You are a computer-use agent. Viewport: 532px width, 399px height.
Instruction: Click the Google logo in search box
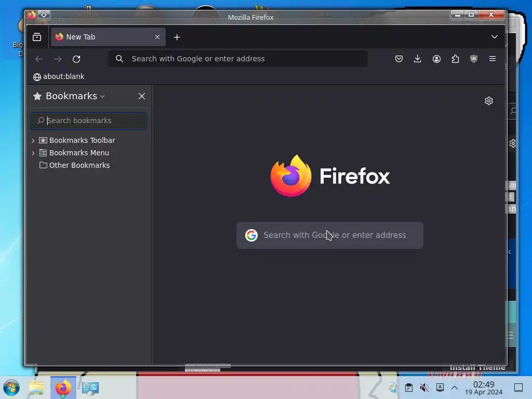[x=251, y=235]
